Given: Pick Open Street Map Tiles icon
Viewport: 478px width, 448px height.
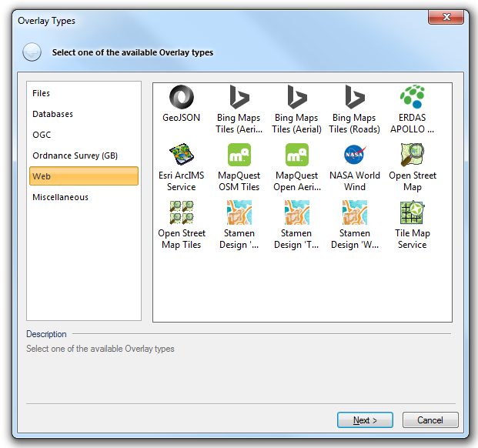Looking at the screenshot, I should 182,212.
